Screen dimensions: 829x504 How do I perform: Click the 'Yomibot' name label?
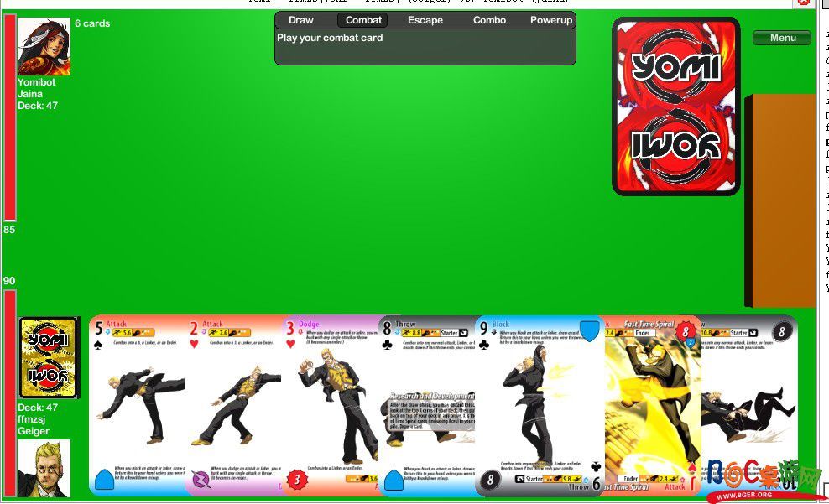(x=36, y=82)
